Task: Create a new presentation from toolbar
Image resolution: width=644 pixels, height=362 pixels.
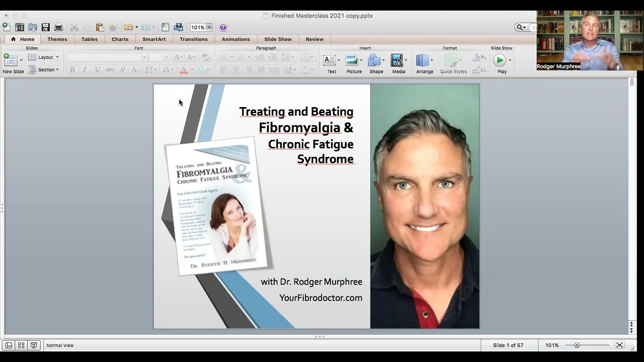Action: coord(6,27)
